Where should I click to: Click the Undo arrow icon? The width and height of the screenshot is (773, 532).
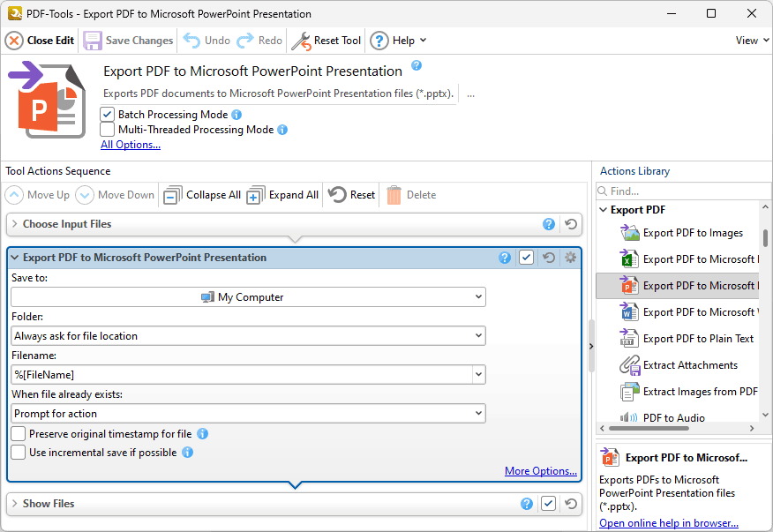(x=191, y=41)
